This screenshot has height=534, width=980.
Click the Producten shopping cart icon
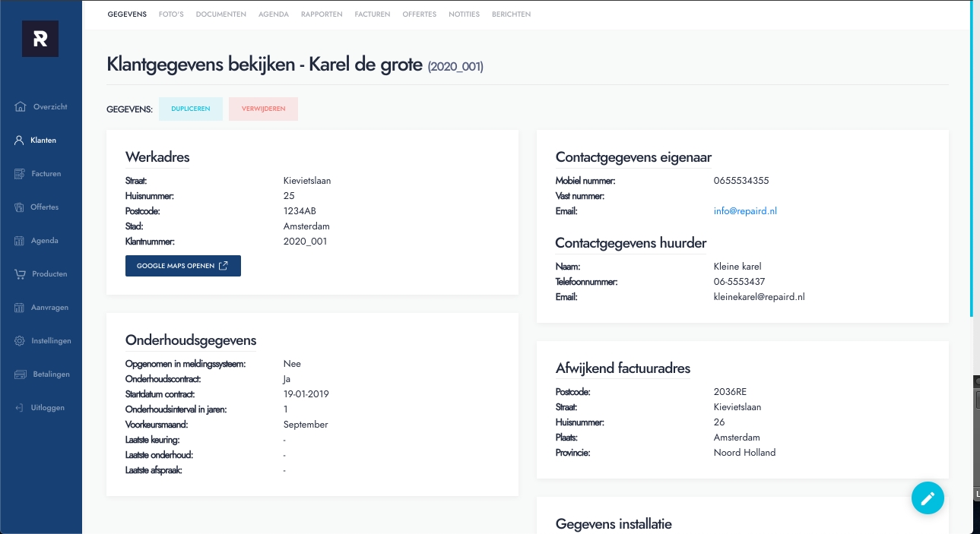19,273
